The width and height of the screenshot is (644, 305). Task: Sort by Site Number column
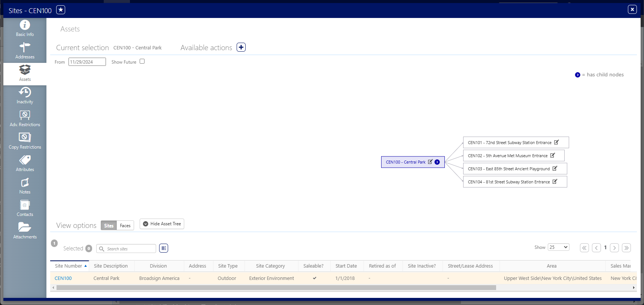(x=70, y=266)
